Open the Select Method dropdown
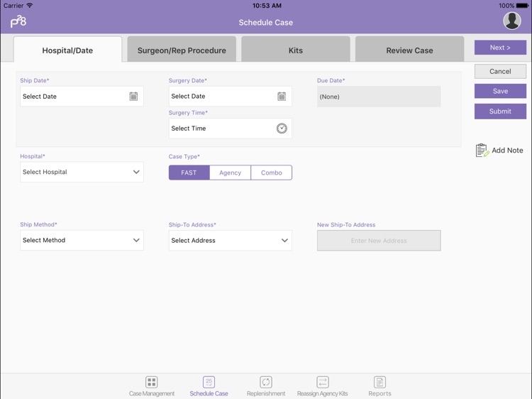The image size is (532, 399). tap(82, 240)
